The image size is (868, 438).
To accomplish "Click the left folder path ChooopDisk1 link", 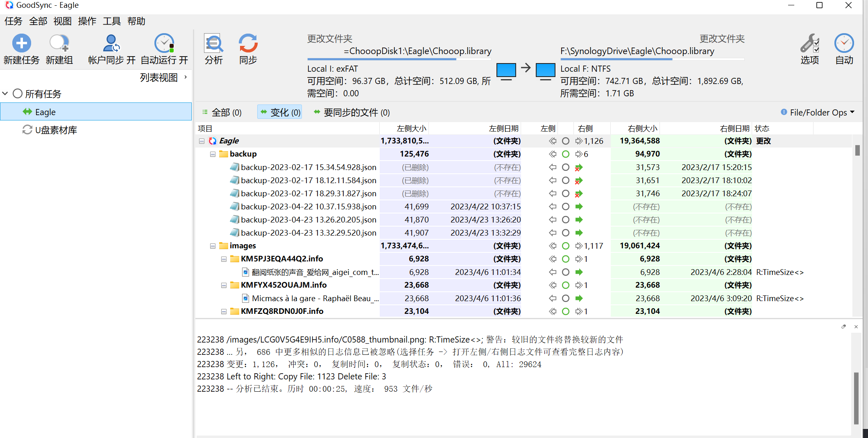I will tap(417, 51).
